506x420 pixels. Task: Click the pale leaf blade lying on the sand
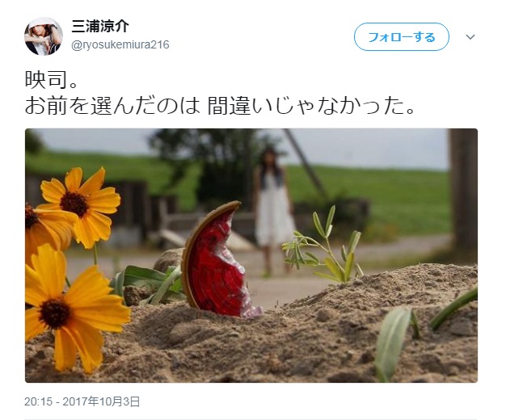click(x=393, y=342)
